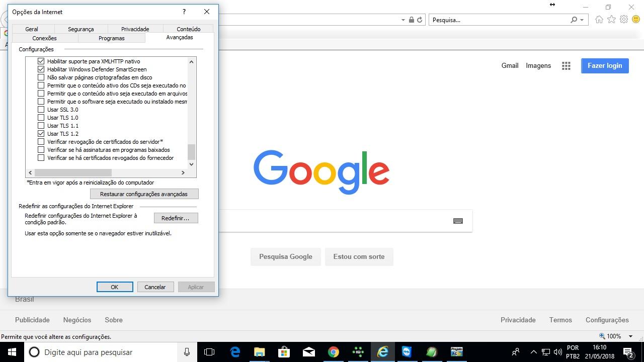
Task: Click the volume speaker tray icon
Action: coord(557,352)
